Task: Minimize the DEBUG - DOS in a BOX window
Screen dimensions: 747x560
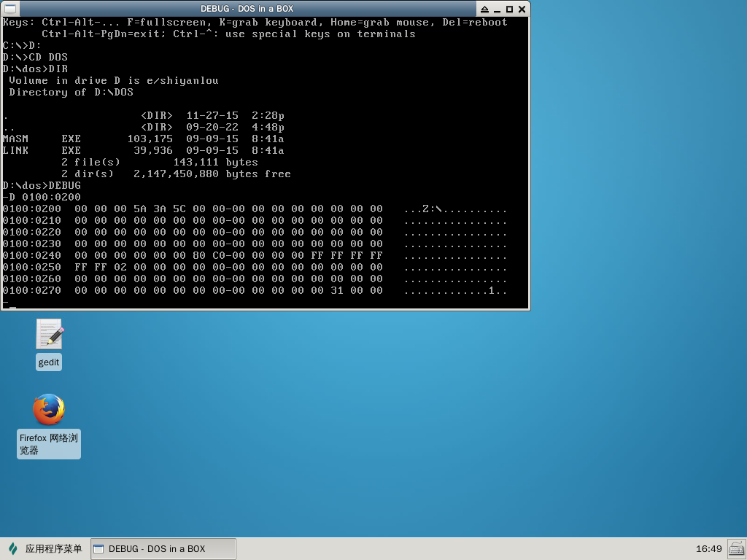Action: 497,9
